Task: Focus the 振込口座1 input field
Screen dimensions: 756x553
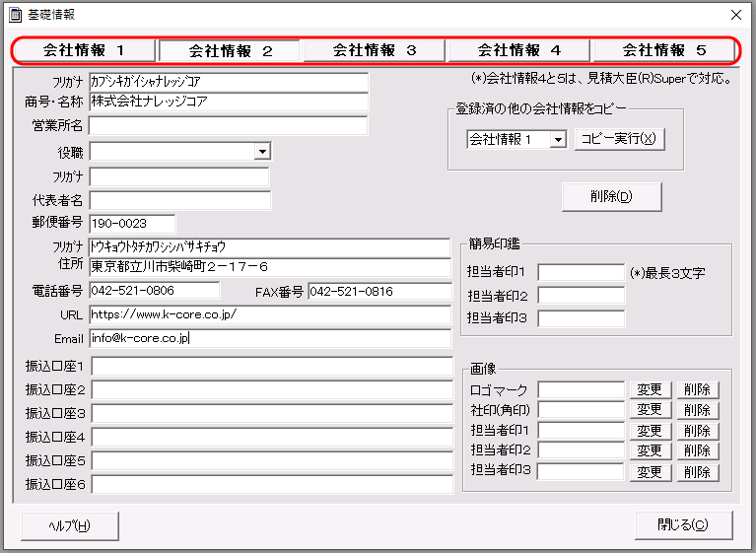Action: pos(272,367)
